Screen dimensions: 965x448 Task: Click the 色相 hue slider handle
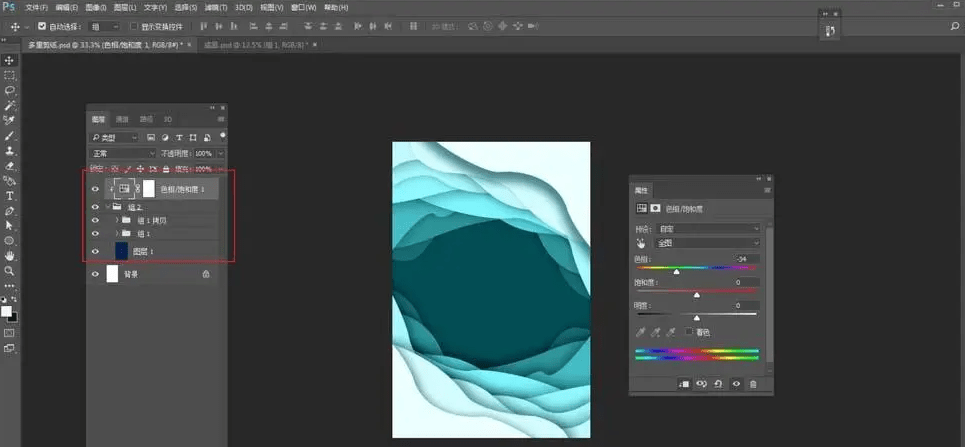(676, 271)
